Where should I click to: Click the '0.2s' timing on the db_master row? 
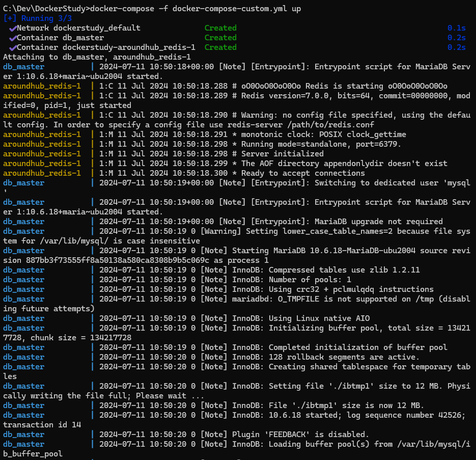[x=456, y=38]
